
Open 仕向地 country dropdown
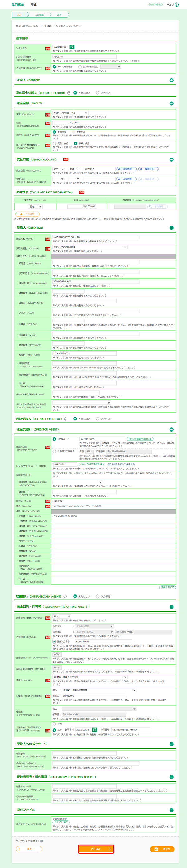click(x=99, y=709)
